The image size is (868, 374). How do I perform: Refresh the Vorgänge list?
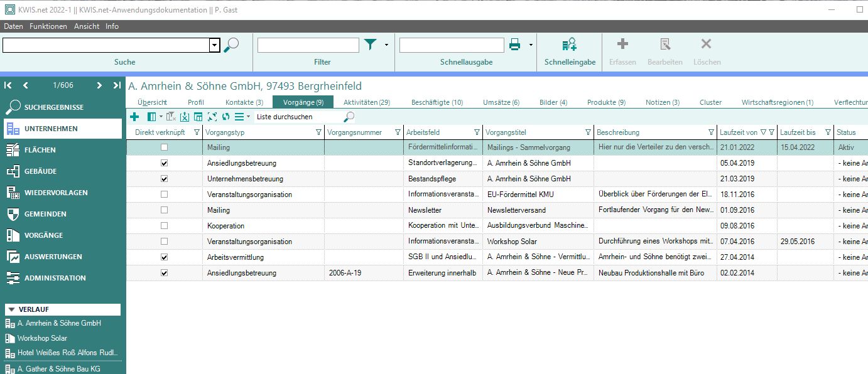pos(225,117)
